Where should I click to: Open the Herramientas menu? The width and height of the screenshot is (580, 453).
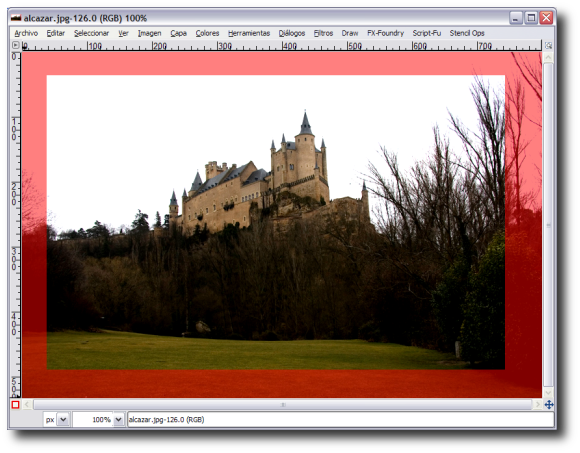pyautogui.click(x=249, y=33)
